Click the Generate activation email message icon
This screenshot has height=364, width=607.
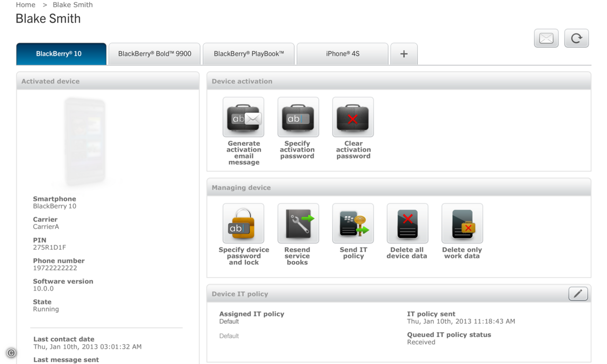243,117
